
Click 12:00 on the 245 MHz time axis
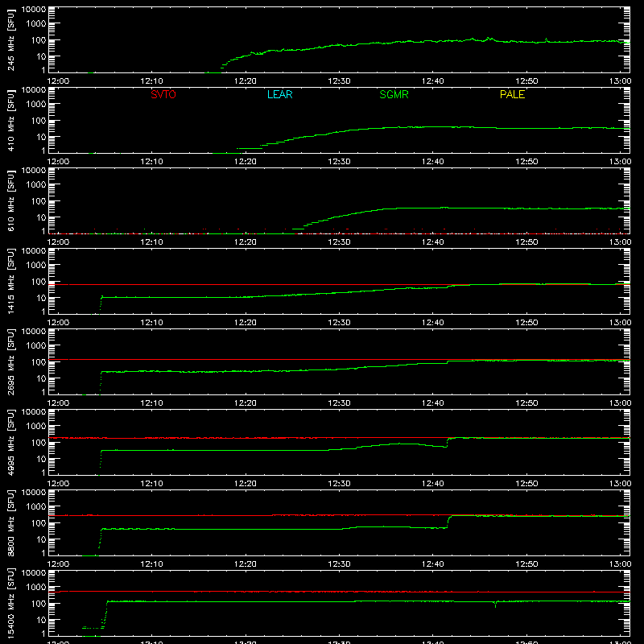point(58,81)
